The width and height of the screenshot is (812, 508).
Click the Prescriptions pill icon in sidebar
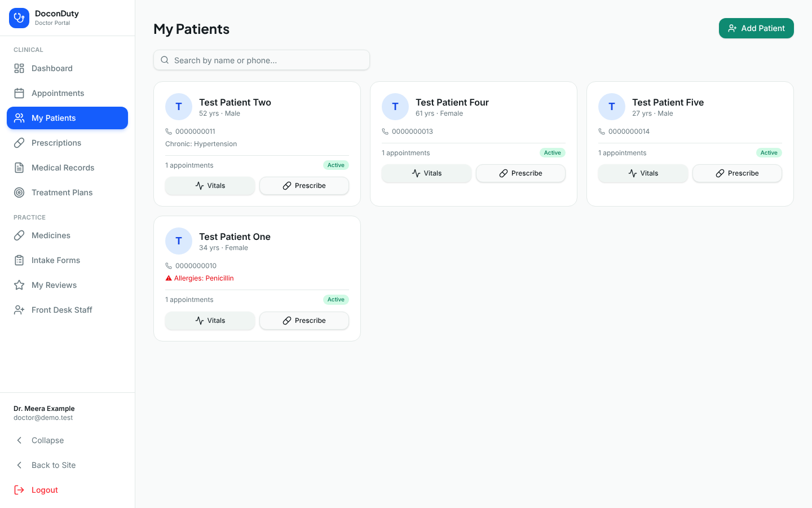(x=19, y=143)
